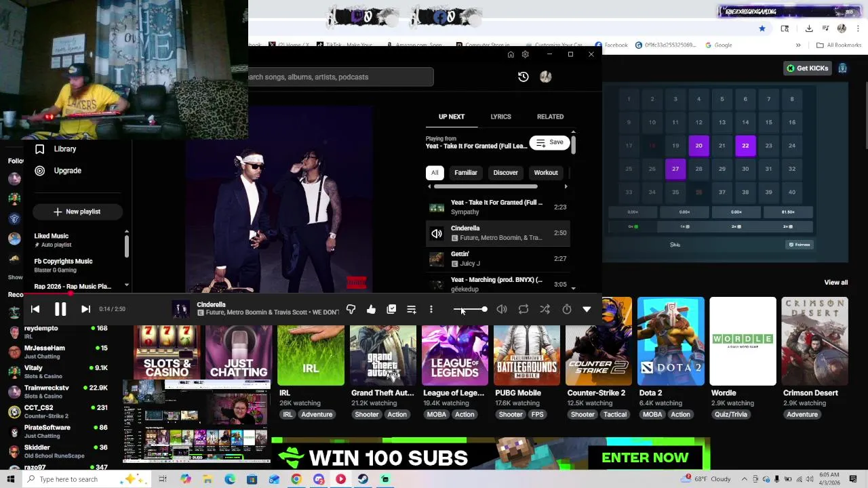Open the Library sidebar item
Image resolution: width=868 pixels, height=488 pixels.
click(65, 149)
